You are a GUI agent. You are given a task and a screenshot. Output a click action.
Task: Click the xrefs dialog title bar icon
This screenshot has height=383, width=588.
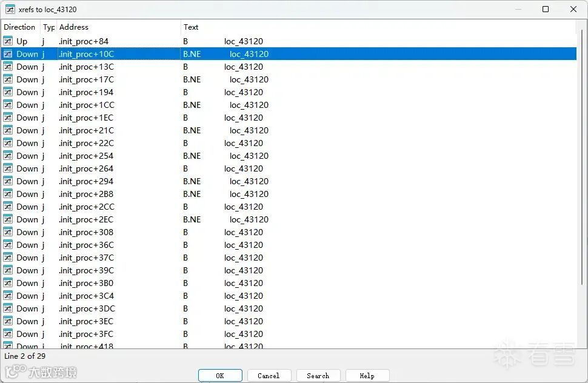coord(10,9)
